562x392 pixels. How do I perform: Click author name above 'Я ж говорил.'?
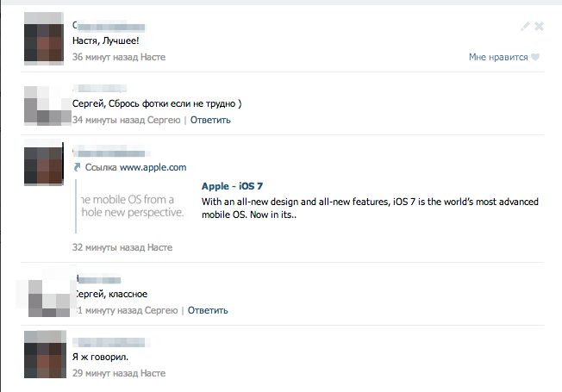coord(109,342)
